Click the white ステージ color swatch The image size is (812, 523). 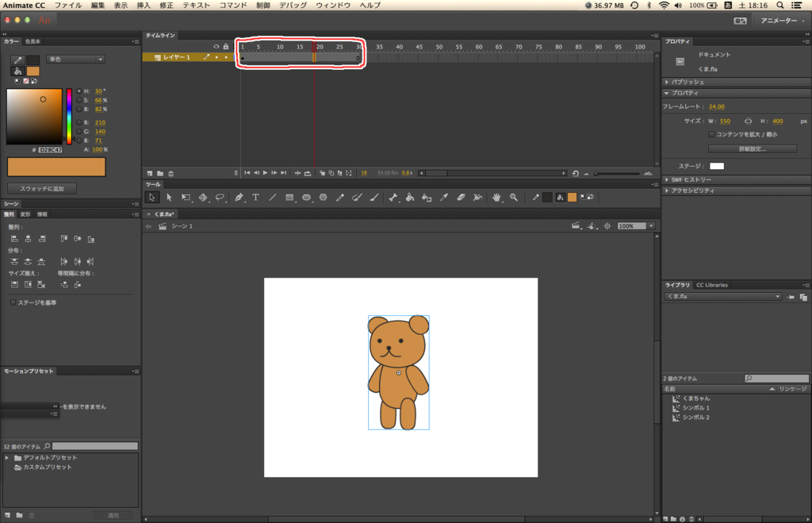point(717,167)
